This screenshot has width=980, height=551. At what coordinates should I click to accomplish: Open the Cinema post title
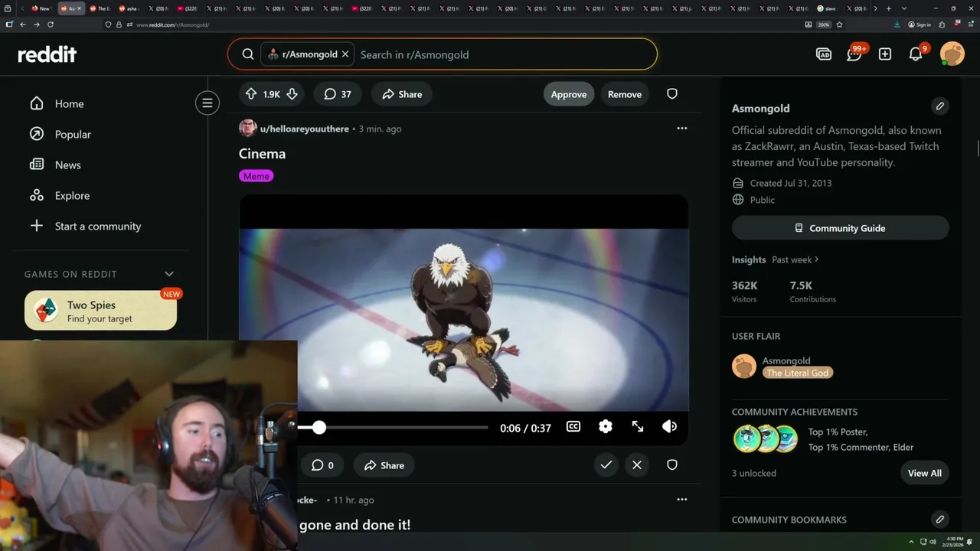pos(262,154)
